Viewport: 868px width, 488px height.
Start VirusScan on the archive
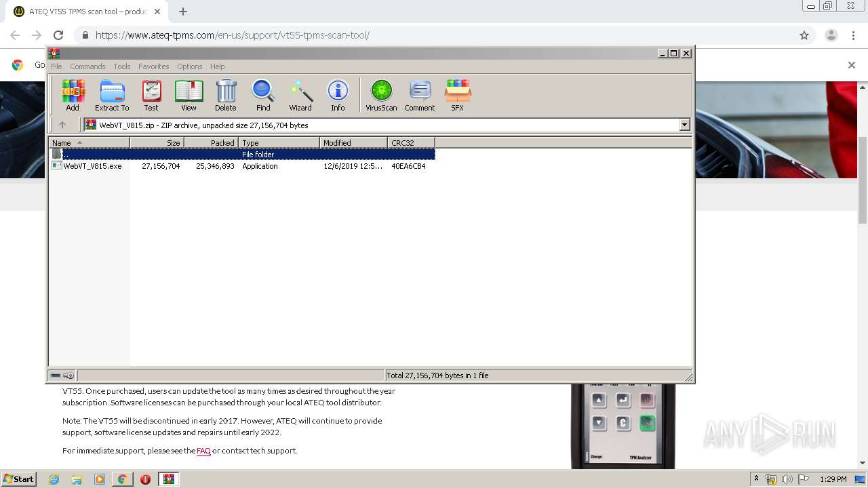tap(381, 95)
